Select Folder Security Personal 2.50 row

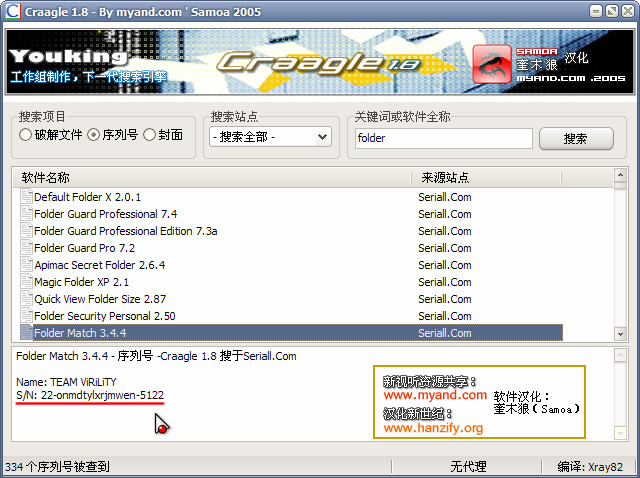(291, 316)
